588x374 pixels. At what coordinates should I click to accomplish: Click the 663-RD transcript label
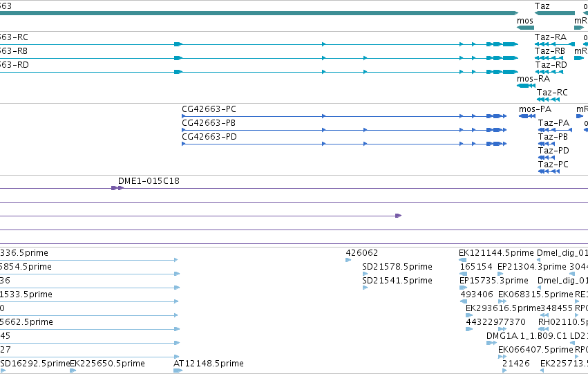[15, 65]
